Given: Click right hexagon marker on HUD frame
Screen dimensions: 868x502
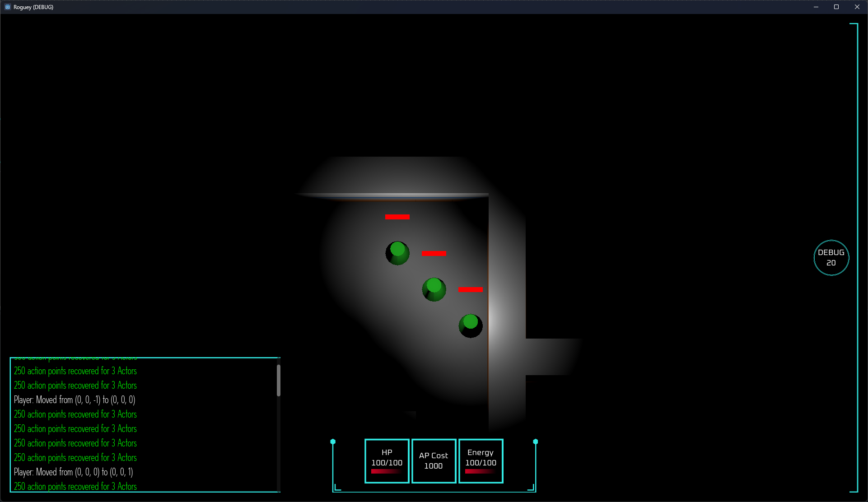Looking at the screenshot, I should point(536,442).
